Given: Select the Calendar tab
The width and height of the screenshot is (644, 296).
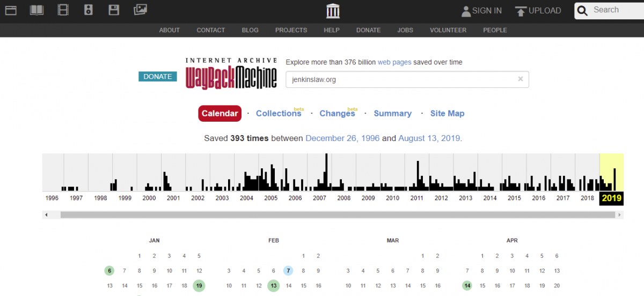Looking at the screenshot, I should (220, 113).
